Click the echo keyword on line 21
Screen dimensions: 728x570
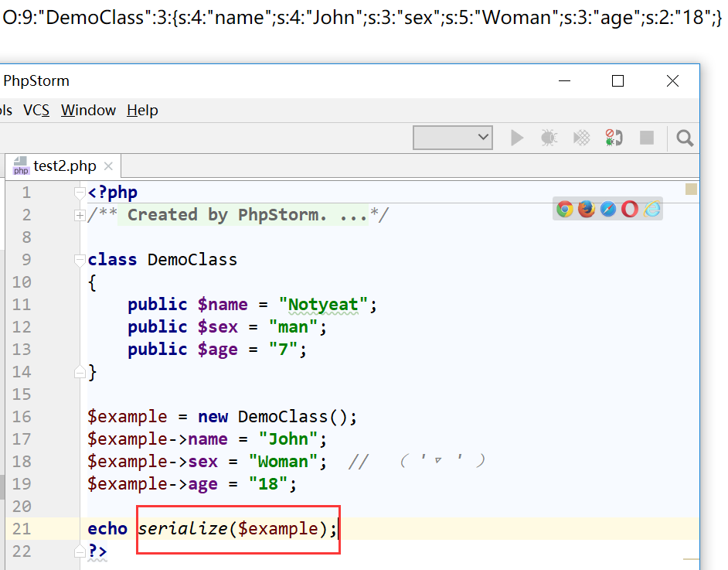(107, 529)
